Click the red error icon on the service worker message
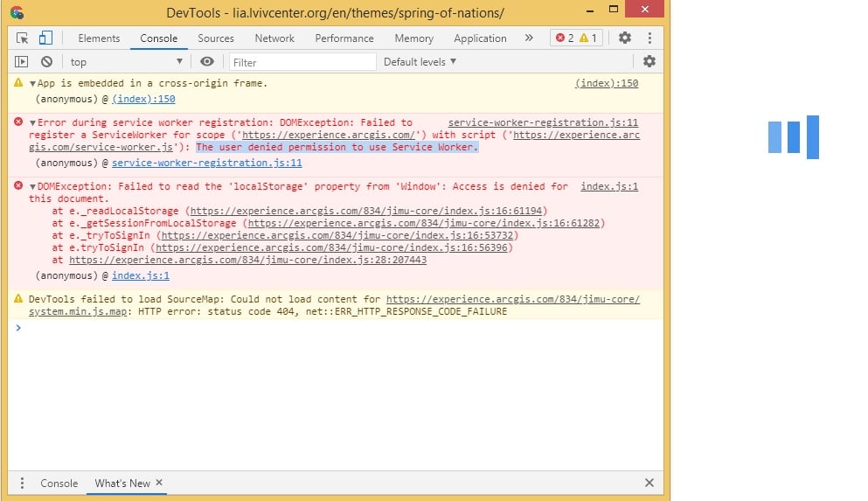 click(18, 122)
